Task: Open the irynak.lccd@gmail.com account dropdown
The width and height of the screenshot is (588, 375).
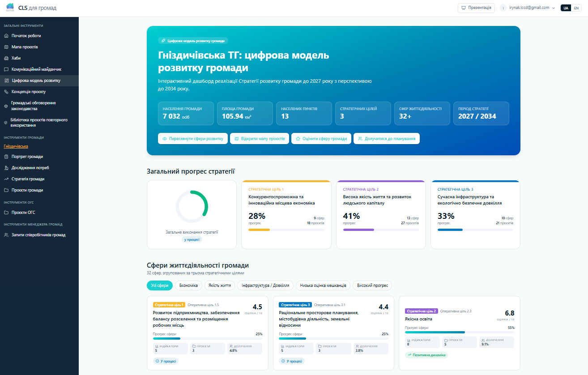Action: (x=527, y=8)
